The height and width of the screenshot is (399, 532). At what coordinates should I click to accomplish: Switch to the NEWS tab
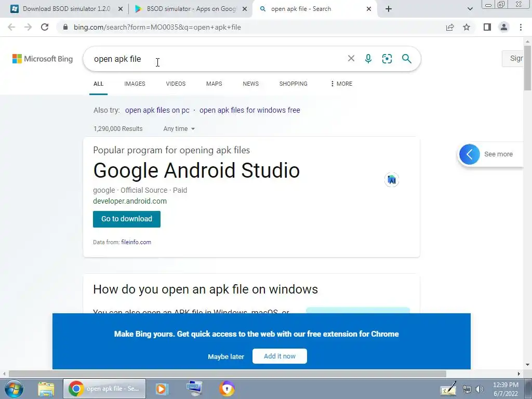[251, 84]
